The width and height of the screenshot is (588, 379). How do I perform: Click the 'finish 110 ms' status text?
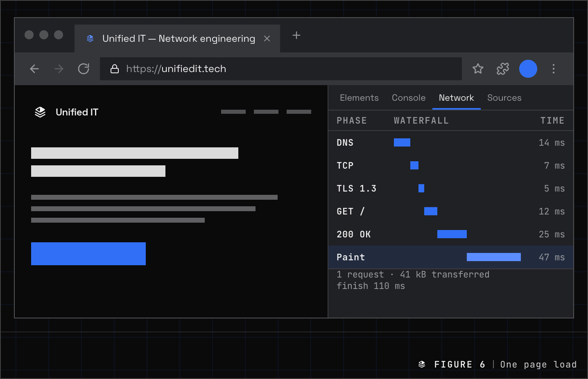point(371,286)
